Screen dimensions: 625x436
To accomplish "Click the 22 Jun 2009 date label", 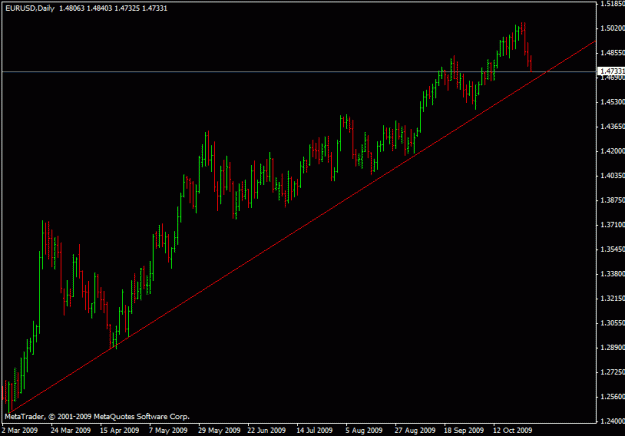I will coord(266,430).
